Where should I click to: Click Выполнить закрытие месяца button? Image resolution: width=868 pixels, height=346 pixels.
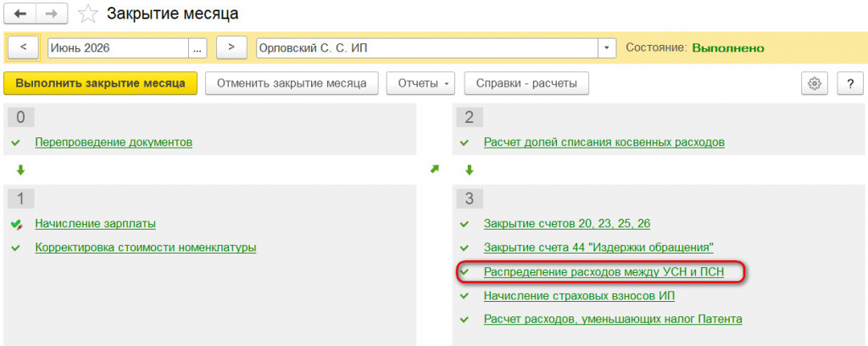(100, 84)
